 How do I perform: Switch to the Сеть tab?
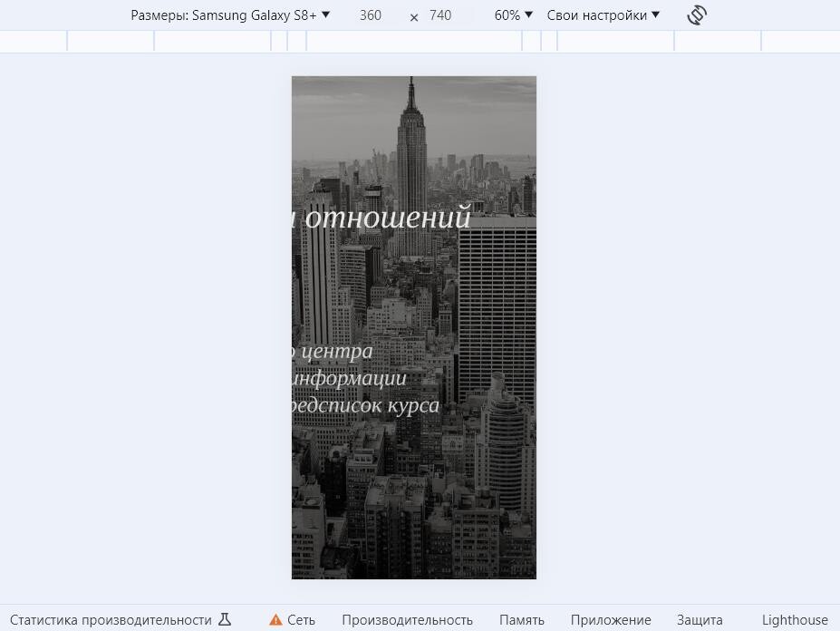click(x=301, y=620)
